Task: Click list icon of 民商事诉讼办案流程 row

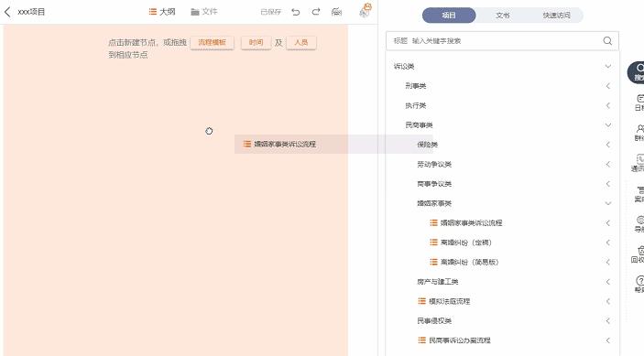Action: pyautogui.click(x=421, y=340)
